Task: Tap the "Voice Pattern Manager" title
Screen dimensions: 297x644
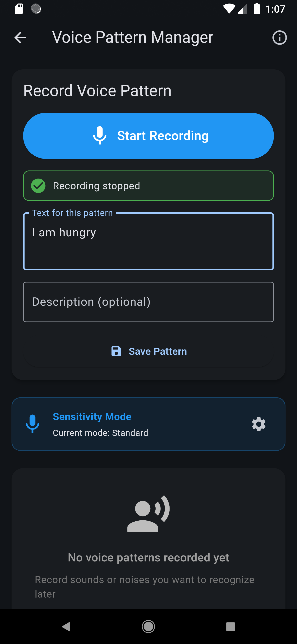Action: (133, 37)
